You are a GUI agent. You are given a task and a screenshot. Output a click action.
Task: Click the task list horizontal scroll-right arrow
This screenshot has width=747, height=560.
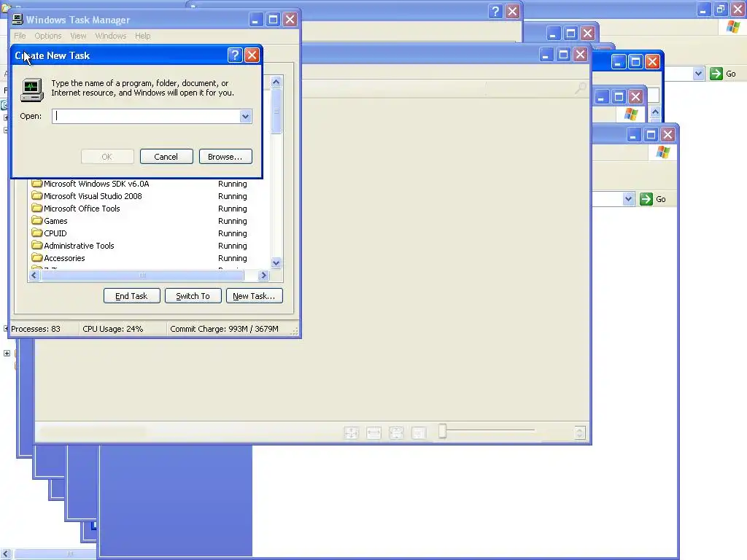pyautogui.click(x=263, y=275)
